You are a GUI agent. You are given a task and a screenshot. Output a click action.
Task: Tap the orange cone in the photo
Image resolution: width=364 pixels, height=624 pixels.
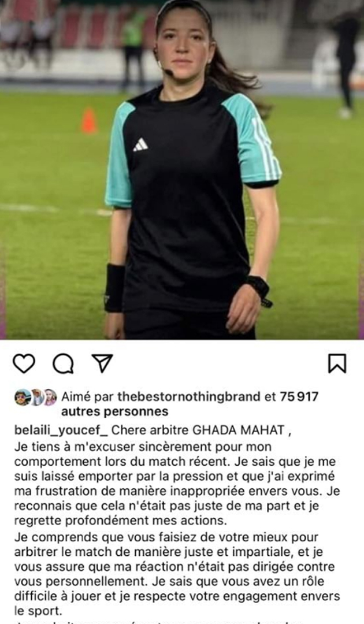click(x=89, y=120)
